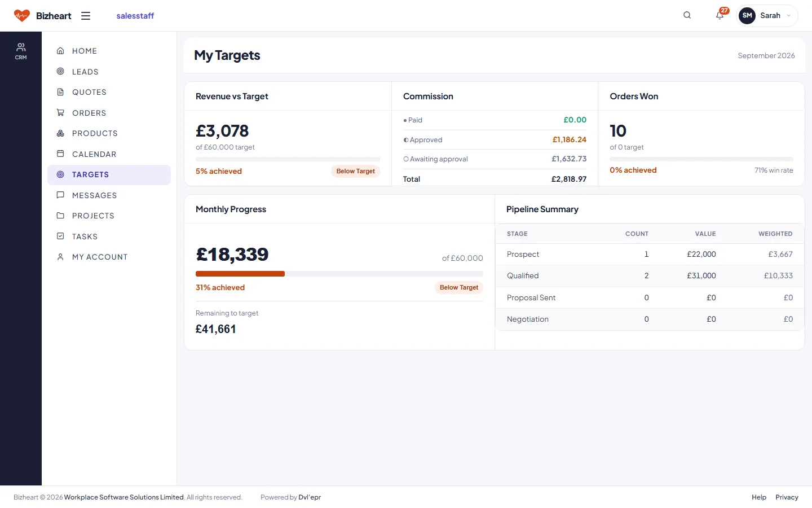This screenshot has width=812, height=508.
Task: Open the Privacy footer link
Action: [x=787, y=497]
